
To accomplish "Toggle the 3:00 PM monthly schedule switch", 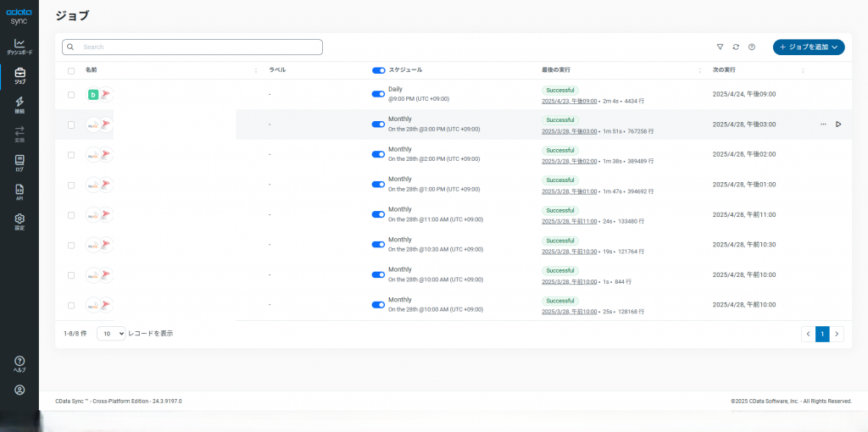I will pyautogui.click(x=378, y=125).
